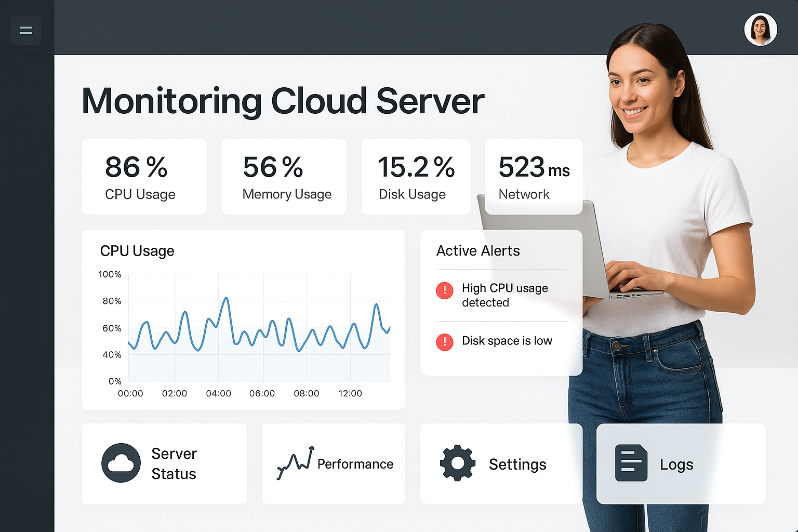
Task: Click the 'Disk space is low' alert text
Action: (x=507, y=341)
